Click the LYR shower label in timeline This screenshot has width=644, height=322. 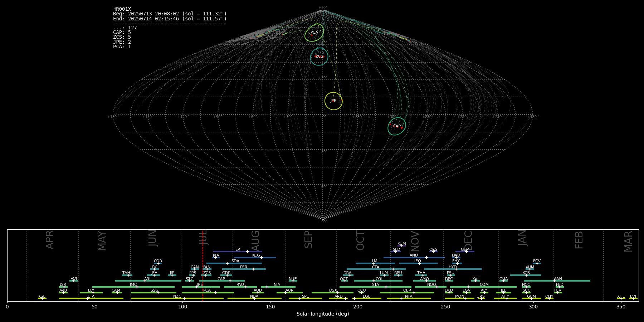coord(63,285)
